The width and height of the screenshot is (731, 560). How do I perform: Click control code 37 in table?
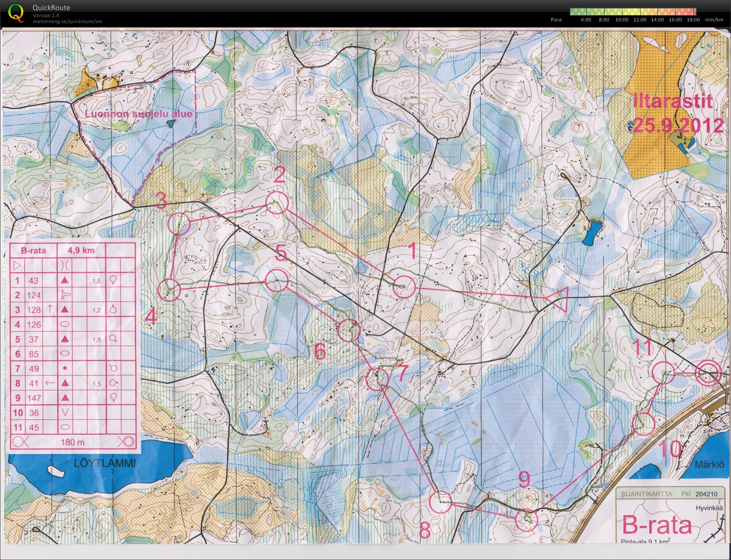[x=33, y=340]
